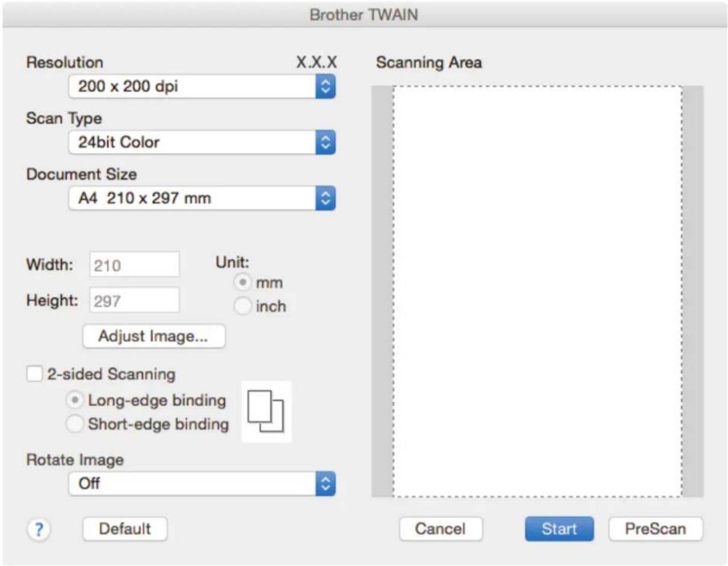
Task: Click the PreScan button
Action: pyautogui.click(x=655, y=529)
